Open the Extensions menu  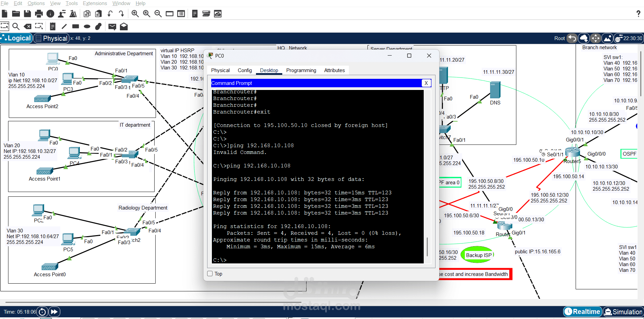pos(95,3)
